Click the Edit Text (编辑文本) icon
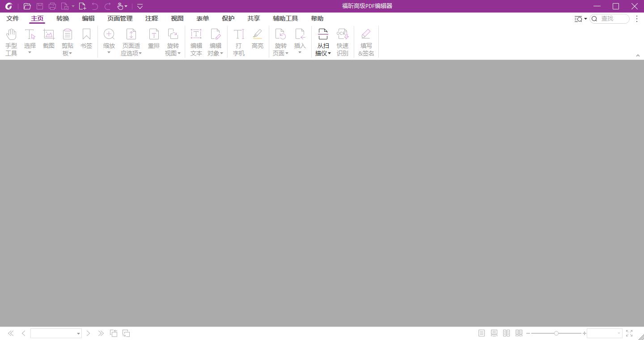Screen dimensions: 644x340 point(196,42)
